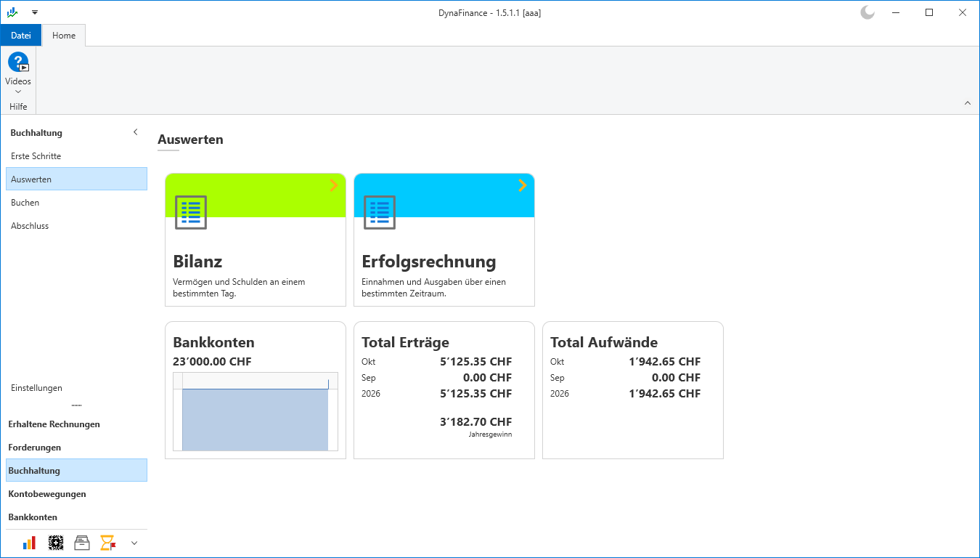The width and height of the screenshot is (980, 558).
Task: Select the Buchhaltung module at bottom
Action: (76, 471)
